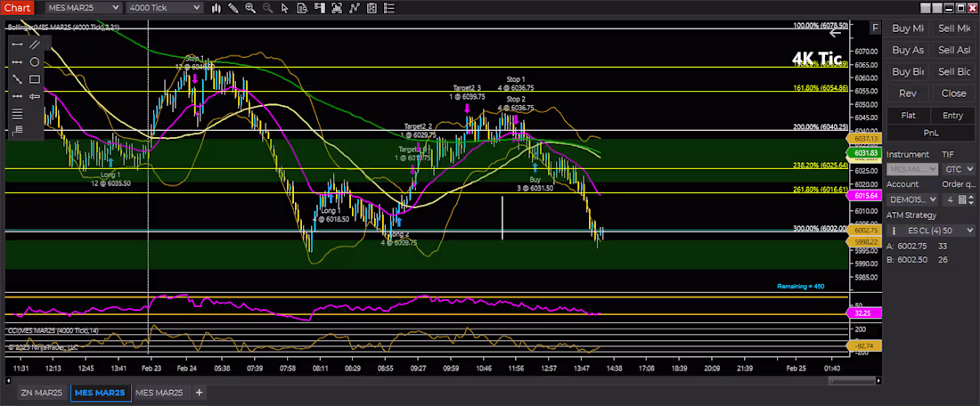Click the 300.00% (6002.00) Fibonacci label
The height and width of the screenshot is (406, 980).
point(820,229)
